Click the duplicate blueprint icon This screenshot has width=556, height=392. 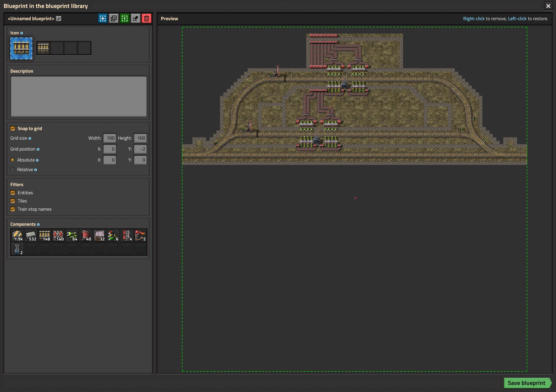click(x=114, y=19)
